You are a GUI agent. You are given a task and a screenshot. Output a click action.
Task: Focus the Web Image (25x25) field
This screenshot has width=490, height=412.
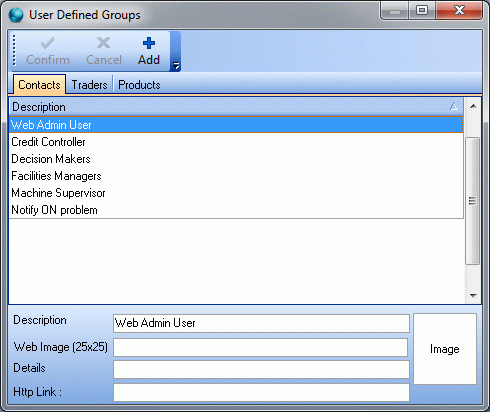261,347
